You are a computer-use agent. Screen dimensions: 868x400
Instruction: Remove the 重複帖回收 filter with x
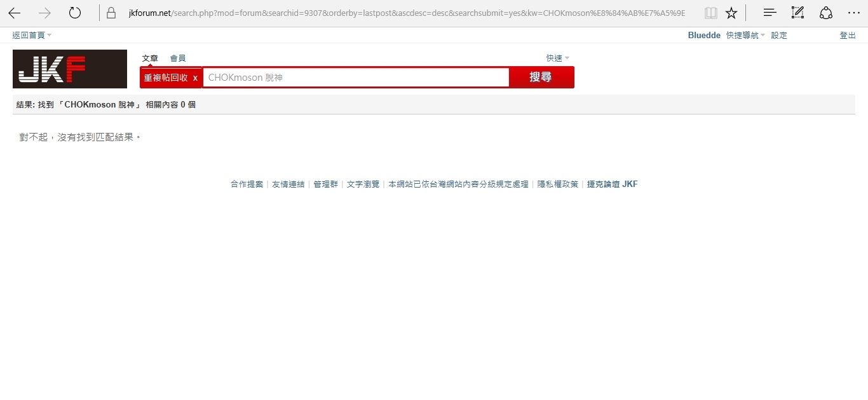pos(195,78)
